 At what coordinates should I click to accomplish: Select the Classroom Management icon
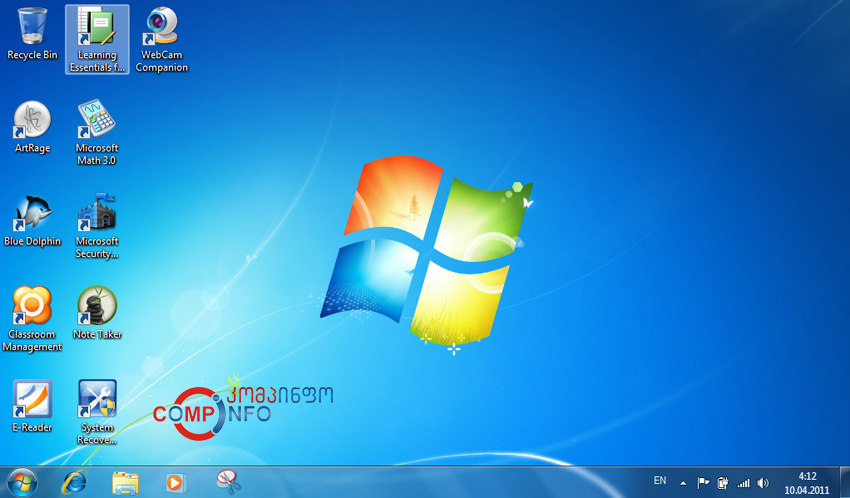point(32,319)
